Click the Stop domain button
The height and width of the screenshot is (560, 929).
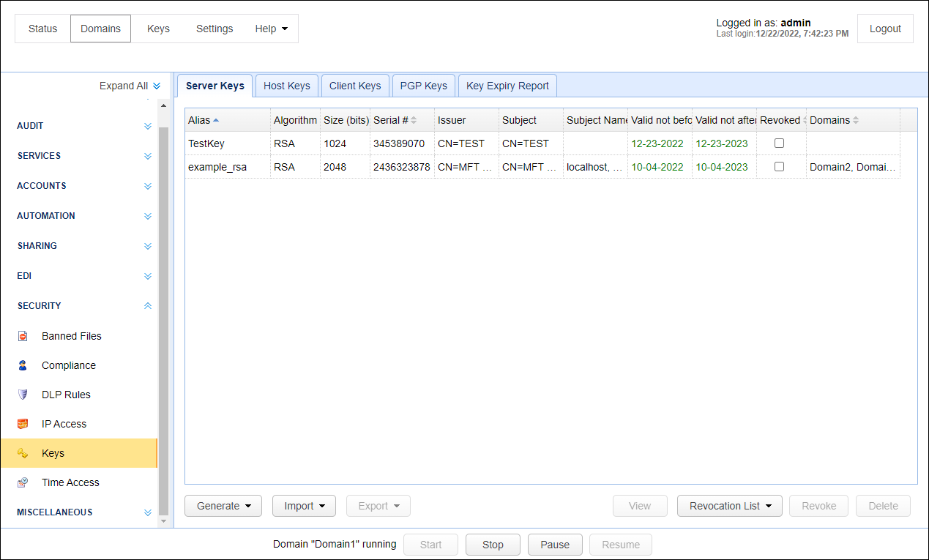(493, 545)
